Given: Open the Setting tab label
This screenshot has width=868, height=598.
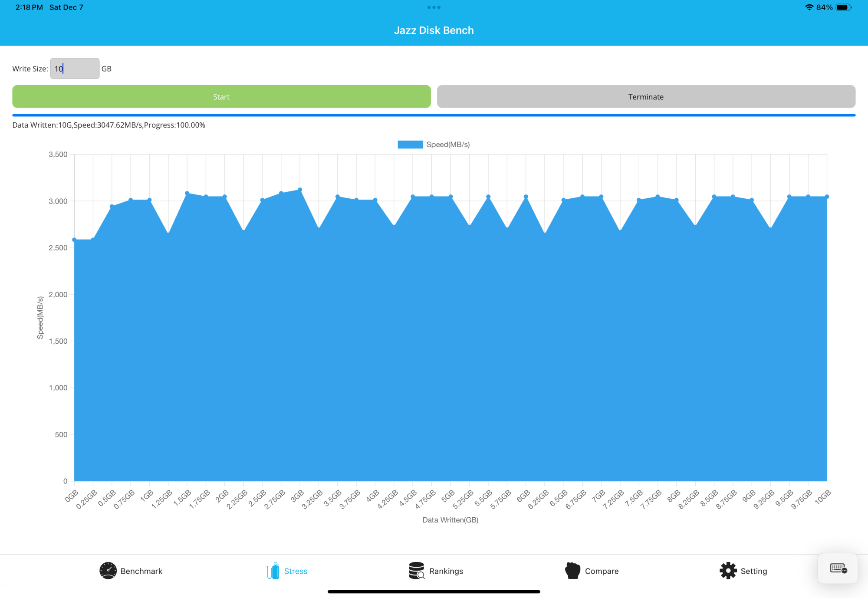Looking at the screenshot, I should [753, 571].
